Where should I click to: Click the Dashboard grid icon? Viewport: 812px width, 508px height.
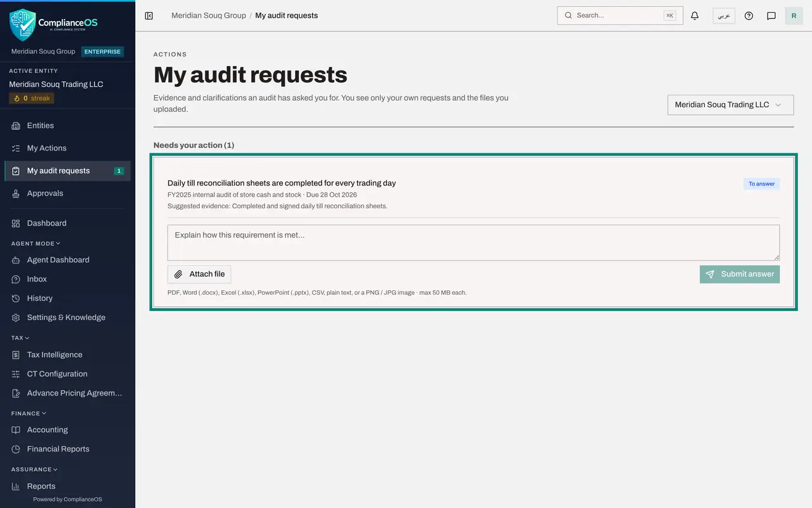(x=16, y=224)
